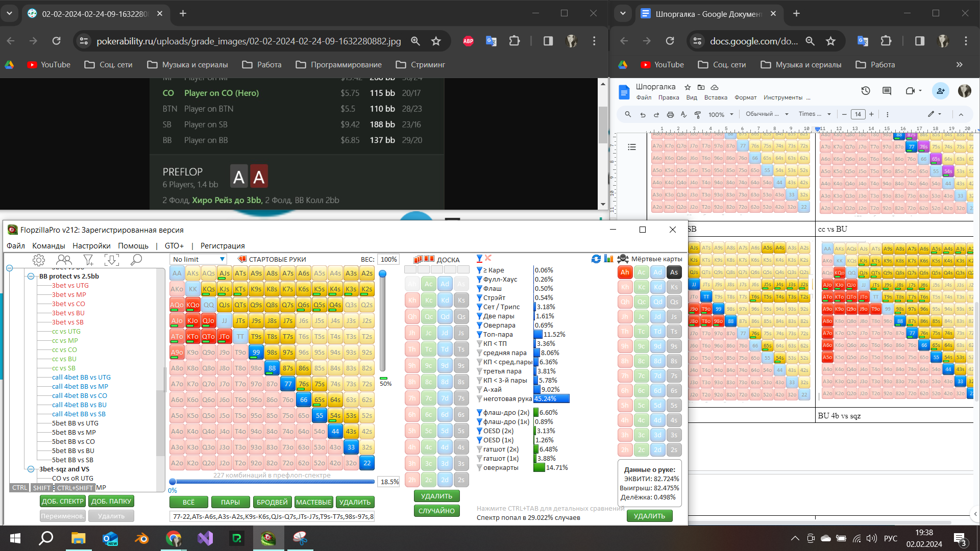Click the range text input field
The width and height of the screenshot is (980, 551).
(x=272, y=517)
